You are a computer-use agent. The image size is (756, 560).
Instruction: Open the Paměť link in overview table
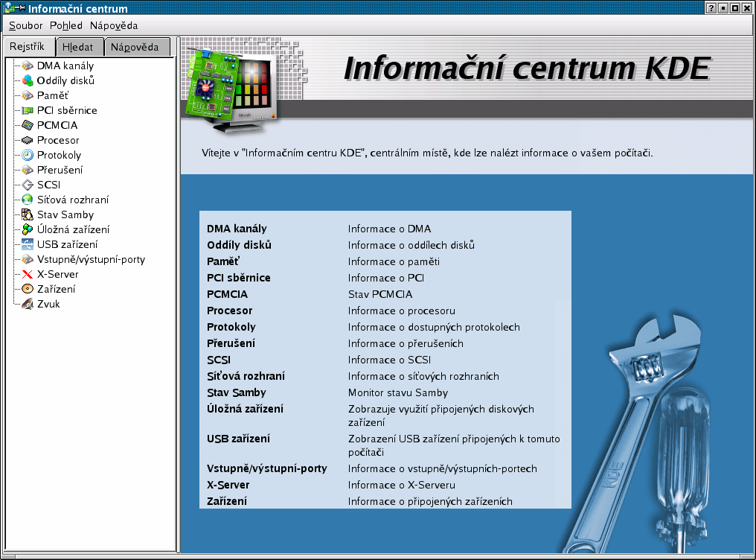222,261
